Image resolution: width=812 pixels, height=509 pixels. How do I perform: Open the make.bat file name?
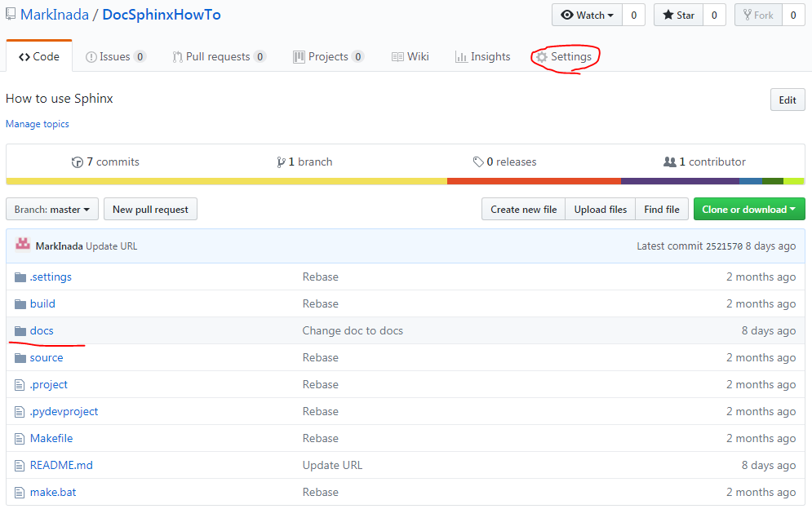pyautogui.click(x=53, y=493)
